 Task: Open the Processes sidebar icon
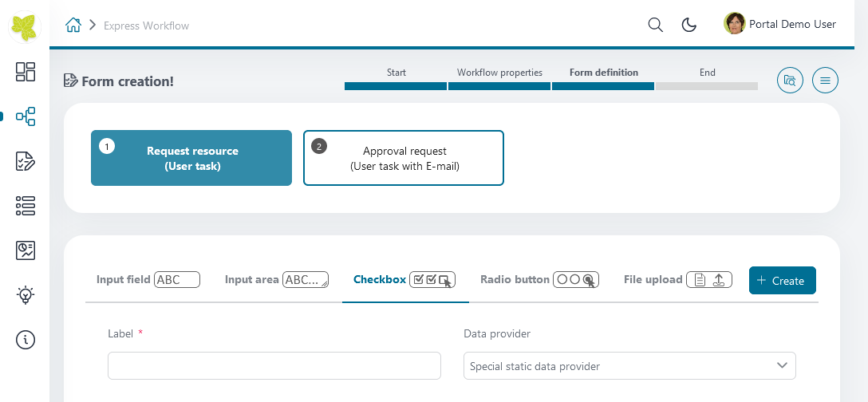(x=26, y=116)
